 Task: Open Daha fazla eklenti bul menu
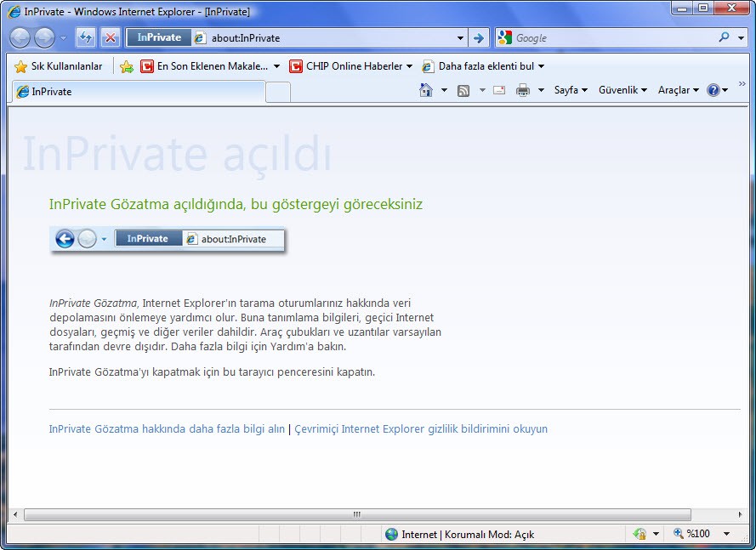[483, 66]
